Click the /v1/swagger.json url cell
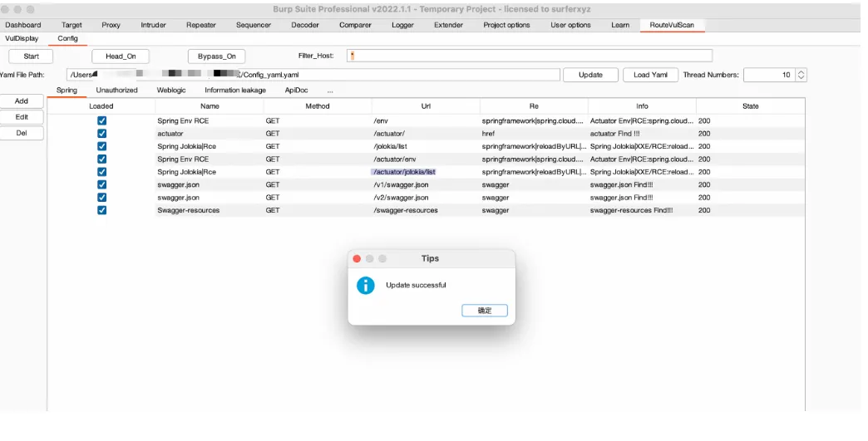 click(426, 184)
